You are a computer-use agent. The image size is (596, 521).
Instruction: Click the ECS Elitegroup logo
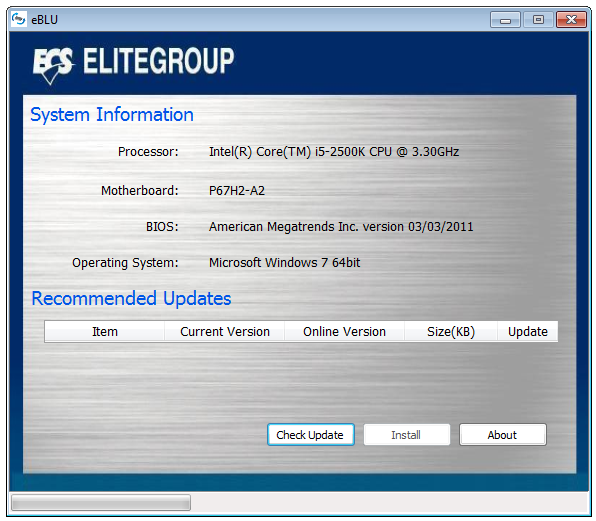[133, 63]
